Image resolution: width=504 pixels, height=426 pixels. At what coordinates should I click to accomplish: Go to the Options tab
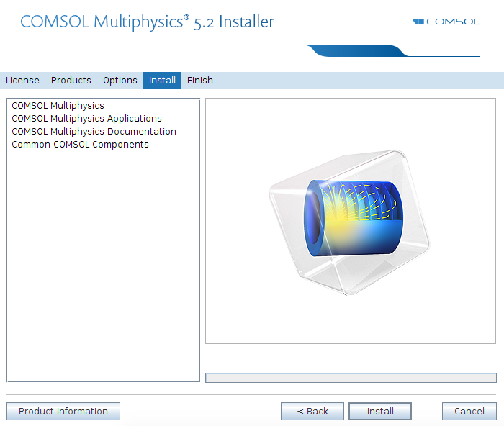tap(120, 81)
